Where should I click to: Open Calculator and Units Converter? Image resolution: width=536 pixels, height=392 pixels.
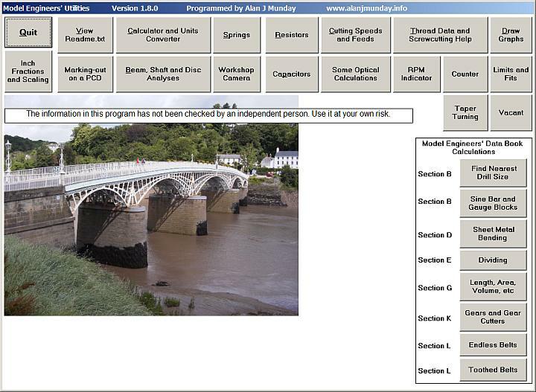[x=163, y=35]
